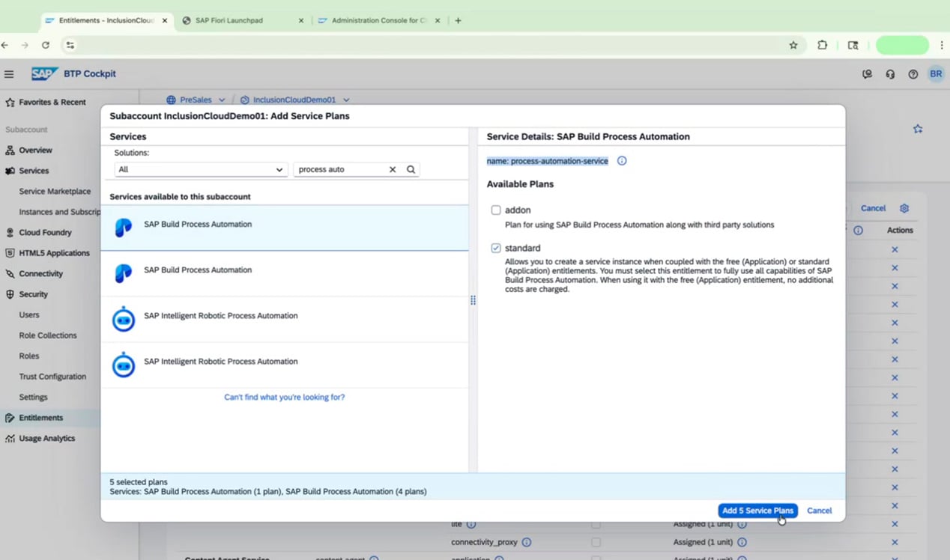Check the addon plan checkbox
This screenshot has height=560, width=950.
[496, 210]
